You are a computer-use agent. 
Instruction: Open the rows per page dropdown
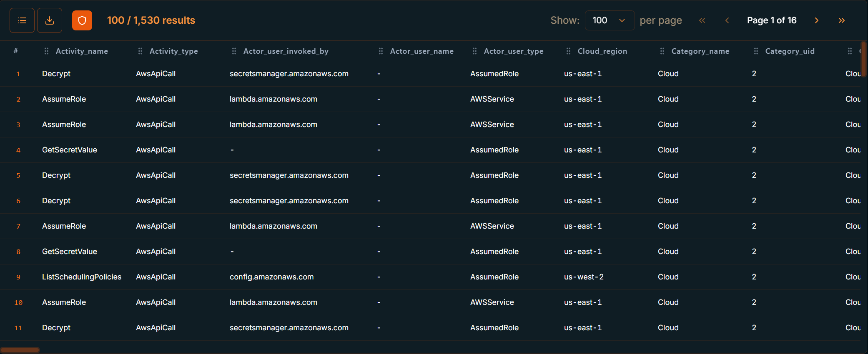(610, 20)
